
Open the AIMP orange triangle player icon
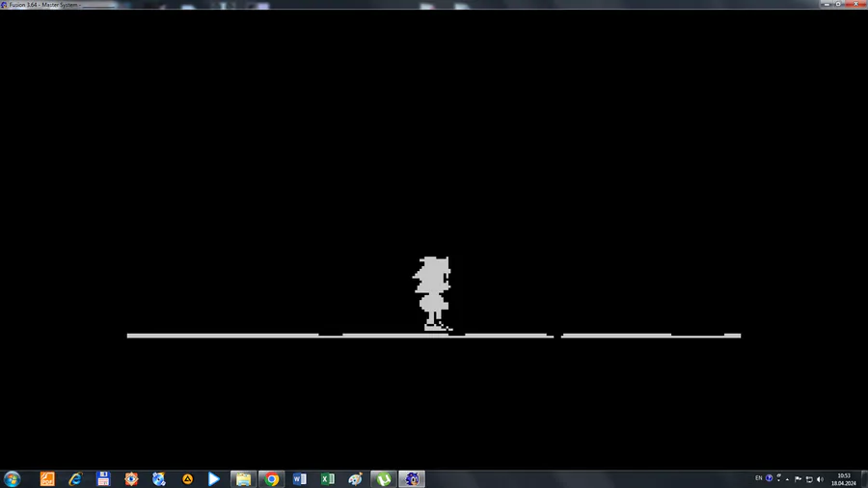pos(187,478)
